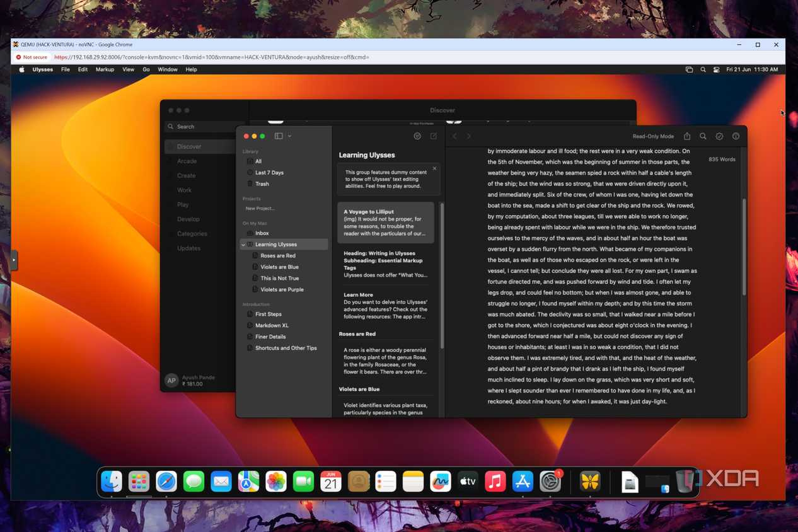Toggle the Ulysses sidebar layout icon
The image size is (798, 532).
tap(279, 136)
